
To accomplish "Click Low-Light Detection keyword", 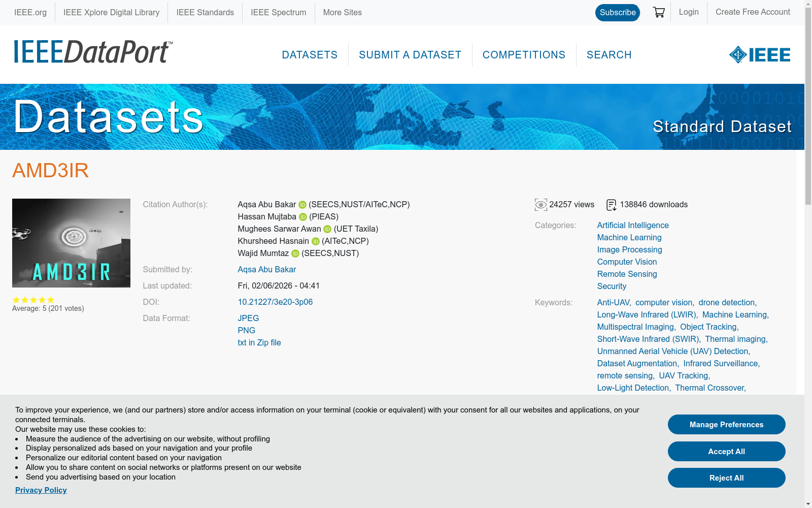I will point(633,388).
